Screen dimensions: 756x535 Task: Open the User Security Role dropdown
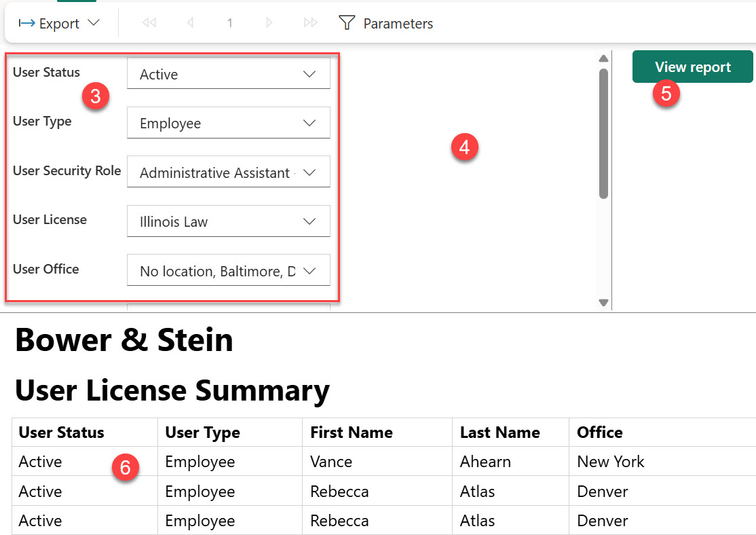(229, 172)
